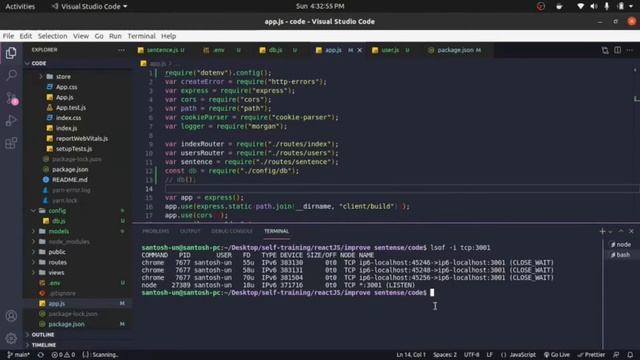This screenshot has height=360, width=640.
Task: Close the terminal panel
Action: (631, 231)
